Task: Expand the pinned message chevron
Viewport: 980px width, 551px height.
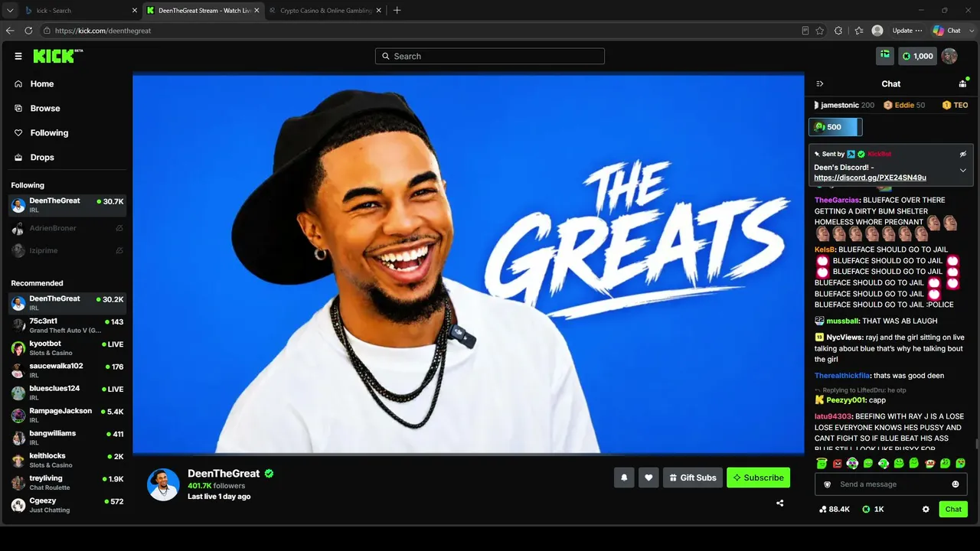Action: [963, 170]
